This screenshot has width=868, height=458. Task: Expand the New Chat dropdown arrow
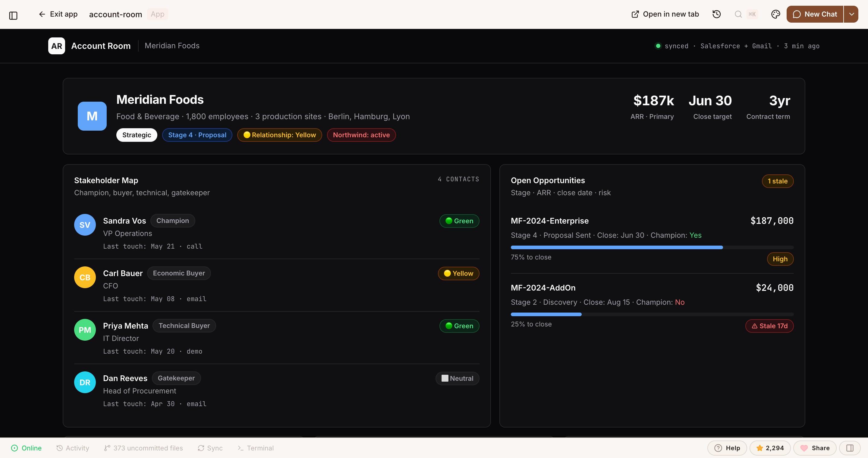pos(851,14)
